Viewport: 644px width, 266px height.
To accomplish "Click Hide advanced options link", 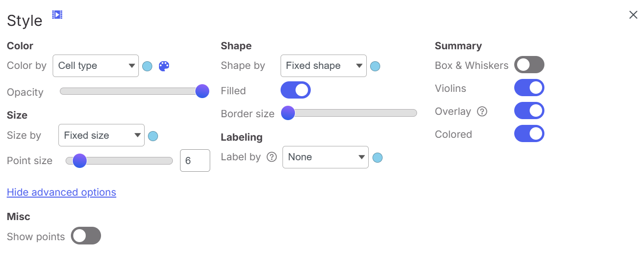I will tap(61, 192).
